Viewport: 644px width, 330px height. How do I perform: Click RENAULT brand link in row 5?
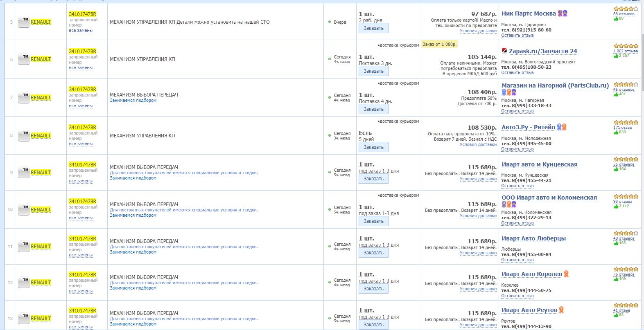click(41, 22)
